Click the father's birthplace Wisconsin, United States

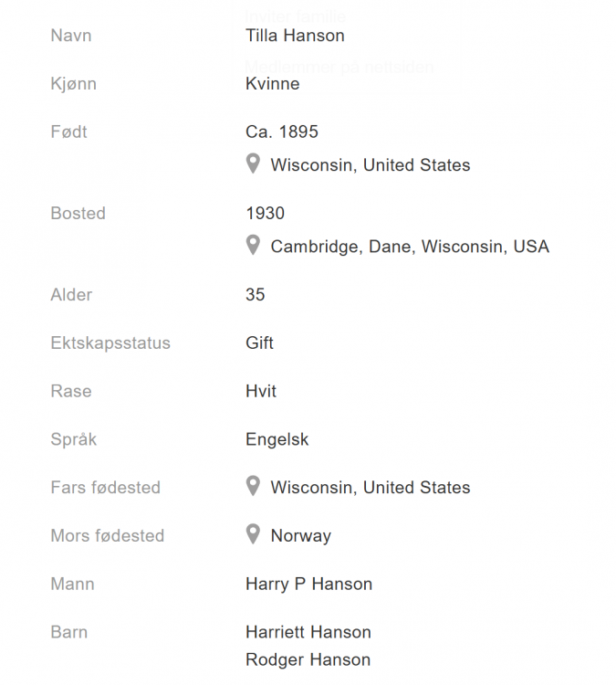coord(370,488)
